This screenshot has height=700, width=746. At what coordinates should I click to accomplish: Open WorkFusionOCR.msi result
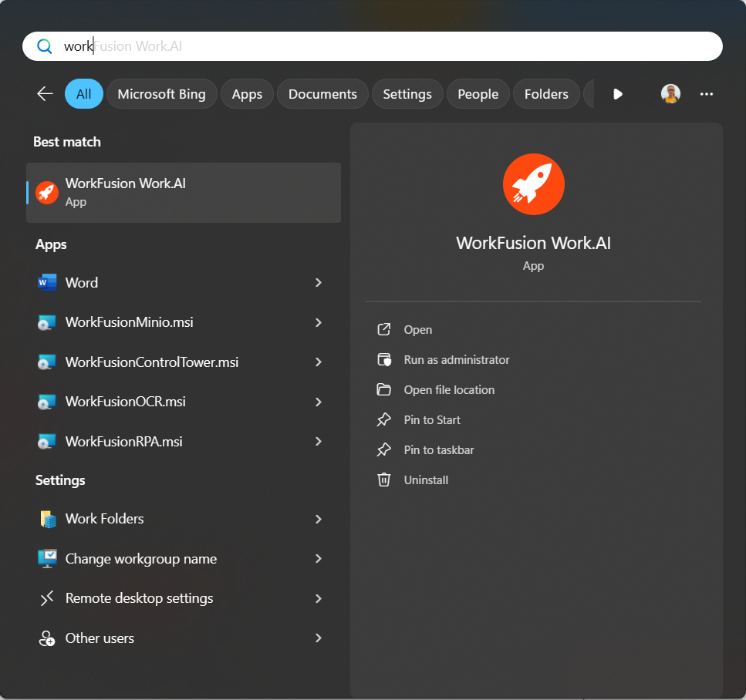[x=184, y=402]
